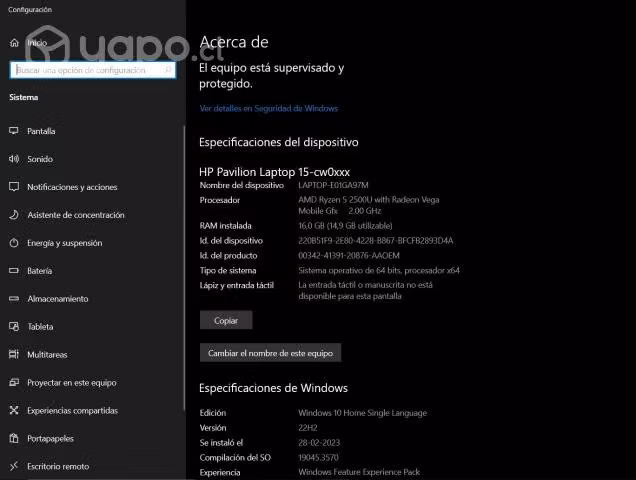
Task: Click the Tableta icon
Action: (14, 326)
